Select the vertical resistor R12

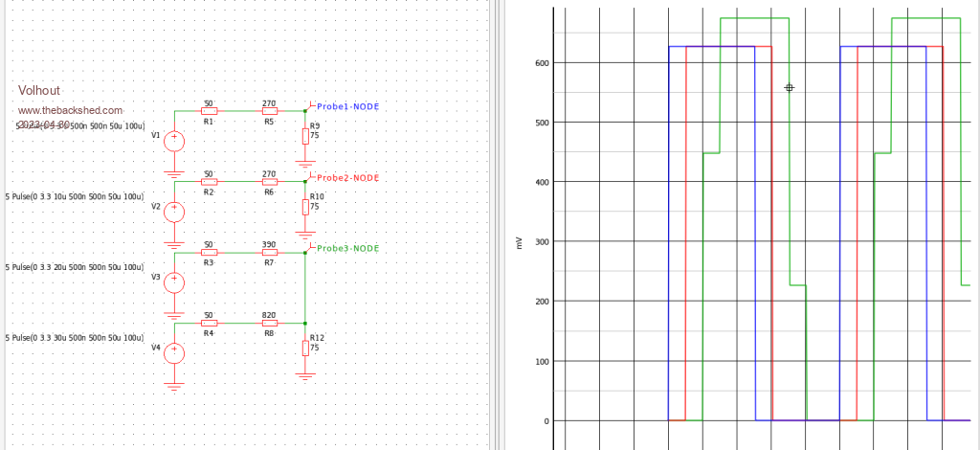click(305, 348)
